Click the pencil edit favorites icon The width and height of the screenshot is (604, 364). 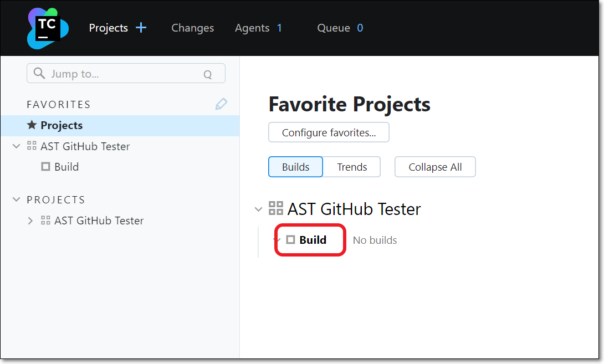[x=221, y=104]
